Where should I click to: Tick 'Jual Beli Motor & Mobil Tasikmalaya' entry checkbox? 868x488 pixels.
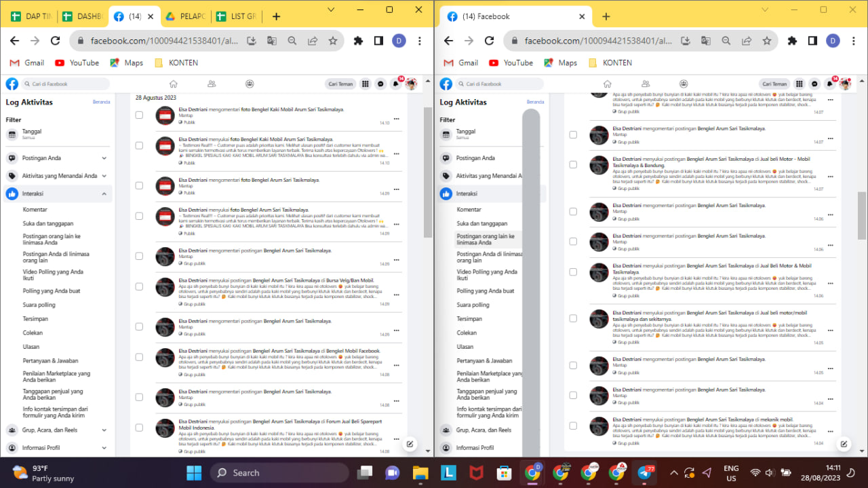point(573,271)
